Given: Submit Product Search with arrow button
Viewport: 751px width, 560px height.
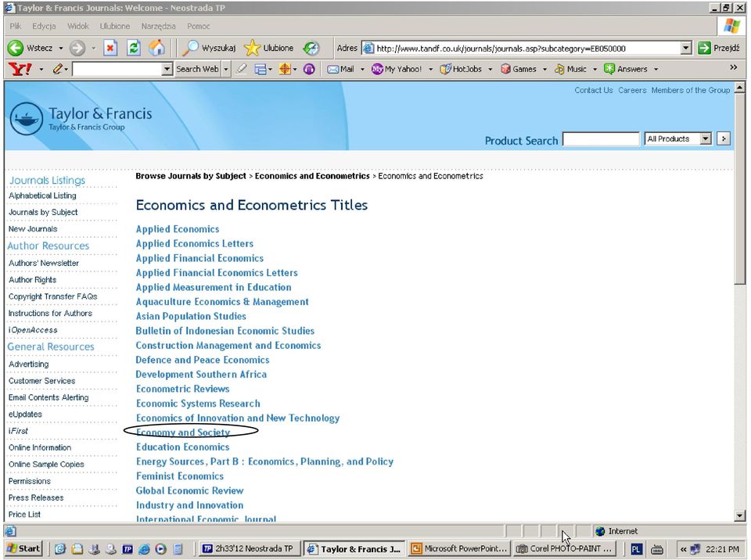Looking at the screenshot, I should tap(724, 139).
